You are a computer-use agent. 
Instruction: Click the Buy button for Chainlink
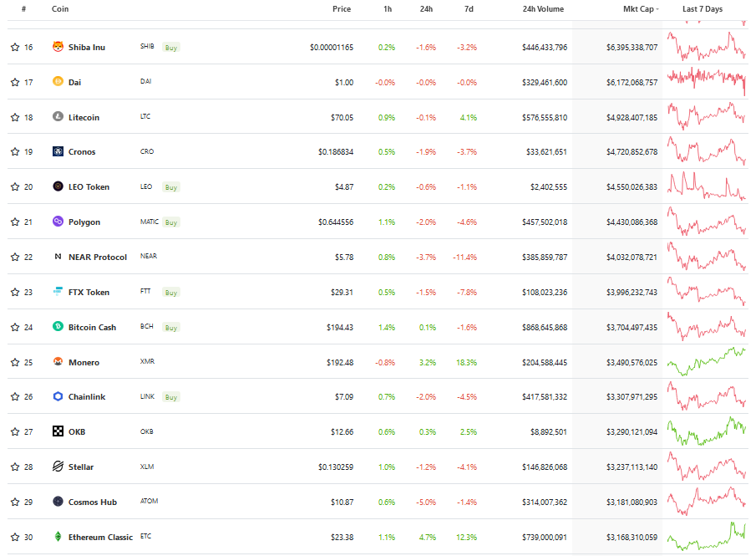coord(171,397)
